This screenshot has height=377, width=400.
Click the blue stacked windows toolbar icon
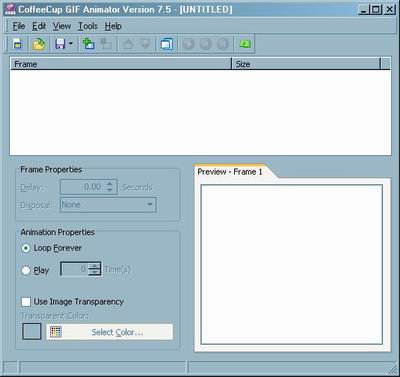pyautogui.click(x=167, y=44)
